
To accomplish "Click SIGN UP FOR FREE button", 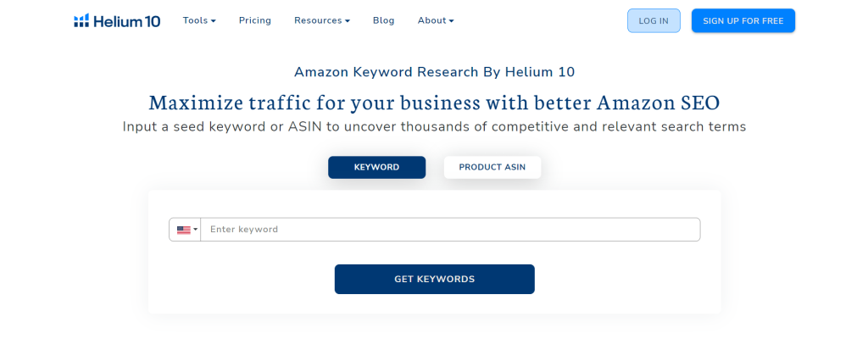I will point(743,21).
